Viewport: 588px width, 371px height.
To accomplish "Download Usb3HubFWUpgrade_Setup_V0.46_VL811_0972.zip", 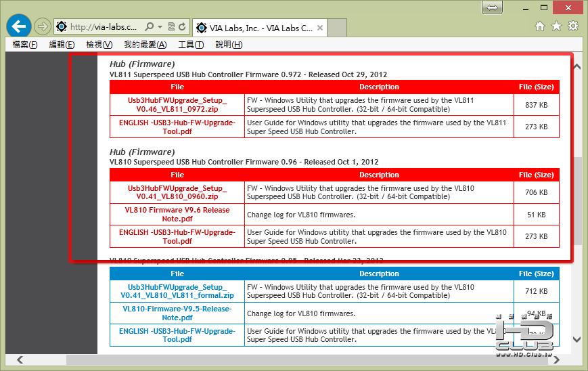I will 177,105.
